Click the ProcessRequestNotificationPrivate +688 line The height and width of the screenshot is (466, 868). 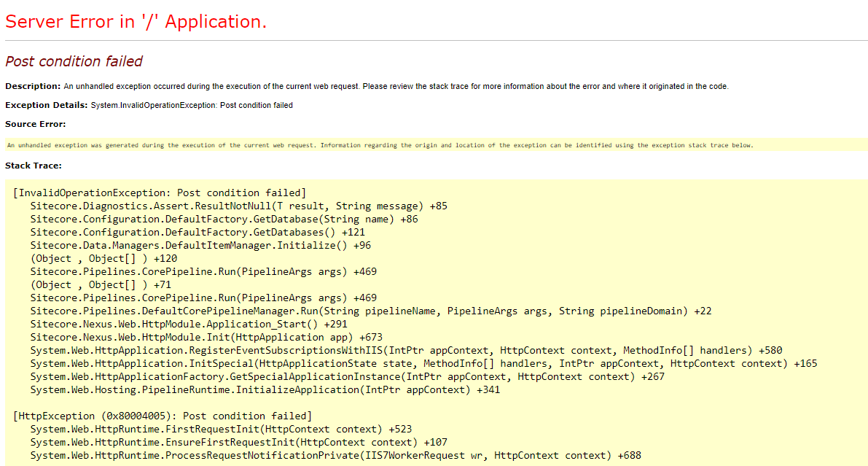click(x=335, y=456)
